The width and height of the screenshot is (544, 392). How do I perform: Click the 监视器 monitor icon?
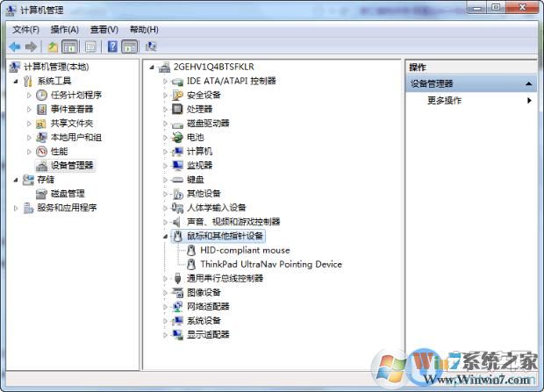[x=177, y=166]
